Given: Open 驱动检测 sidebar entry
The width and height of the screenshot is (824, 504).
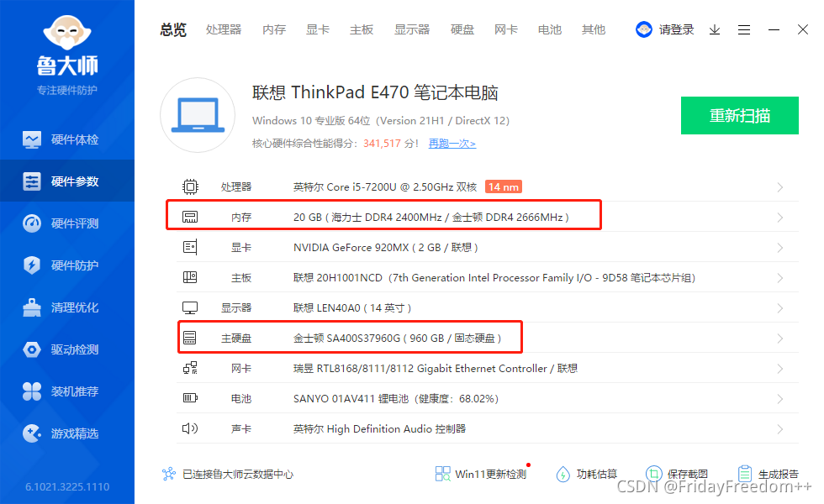Looking at the screenshot, I should pos(67,349).
